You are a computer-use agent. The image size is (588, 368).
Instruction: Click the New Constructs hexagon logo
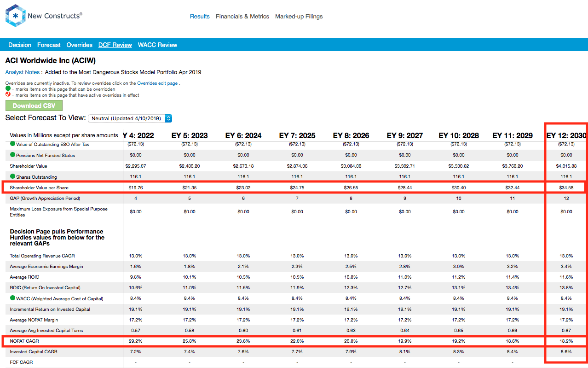15,16
